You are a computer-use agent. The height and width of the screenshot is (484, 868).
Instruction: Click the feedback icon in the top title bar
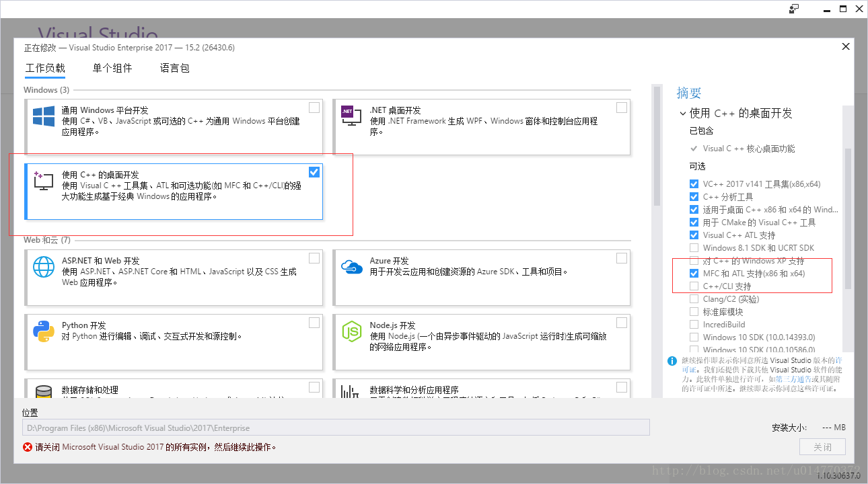pos(794,9)
